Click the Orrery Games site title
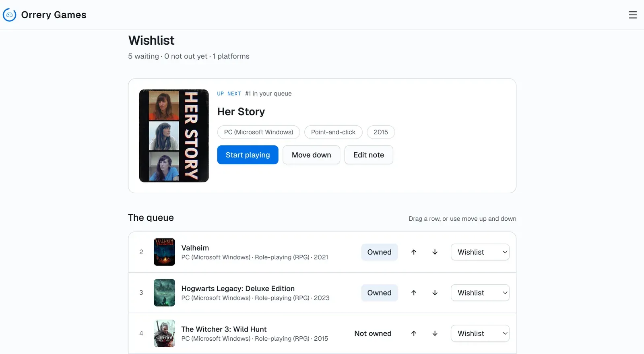 pyautogui.click(x=54, y=15)
